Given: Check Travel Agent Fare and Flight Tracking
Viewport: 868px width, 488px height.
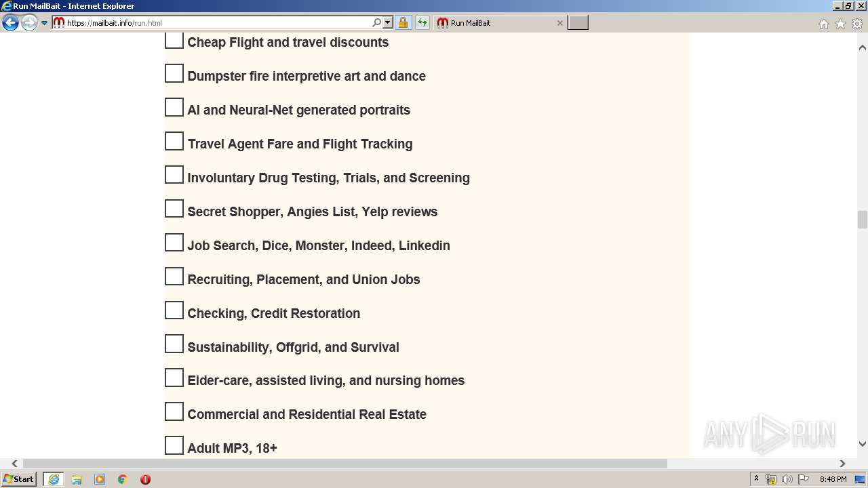Looking at the screenshot, I should point(174,141).
